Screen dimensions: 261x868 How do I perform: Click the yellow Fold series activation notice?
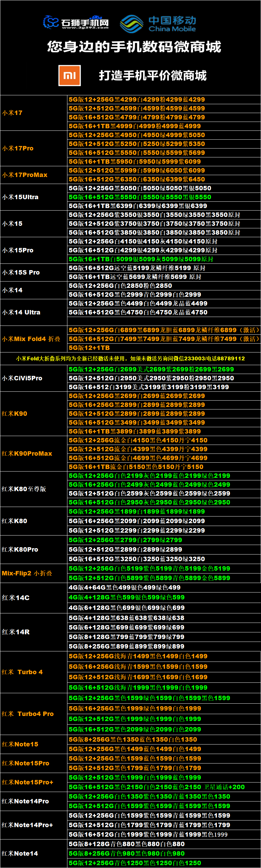[x=130, y=358]
